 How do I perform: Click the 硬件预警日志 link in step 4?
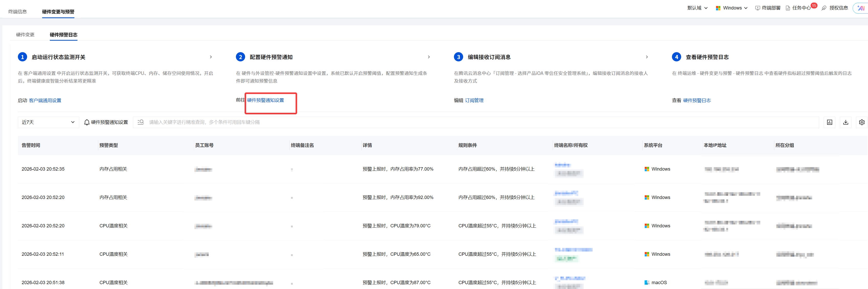point(697,101)
